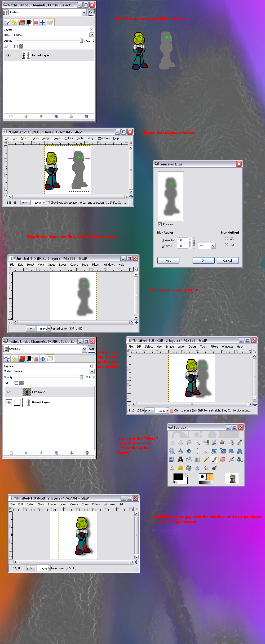Choose the Fuzzy Select magic wand tool

tap(197, 442)
